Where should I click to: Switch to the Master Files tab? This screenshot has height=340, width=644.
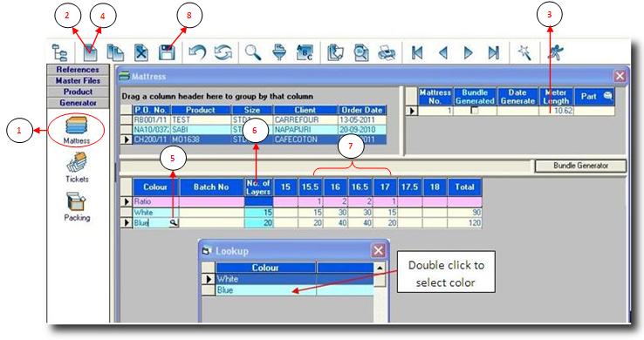(78, 81)
